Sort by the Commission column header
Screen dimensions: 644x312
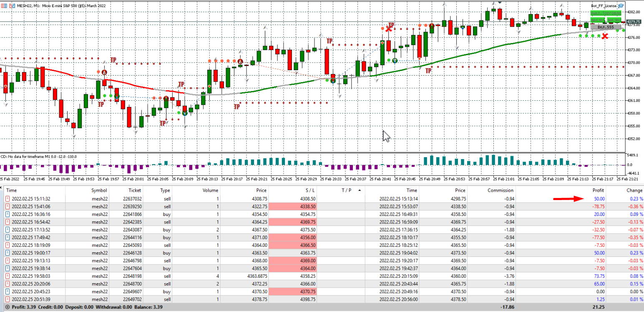click(501, 190)
